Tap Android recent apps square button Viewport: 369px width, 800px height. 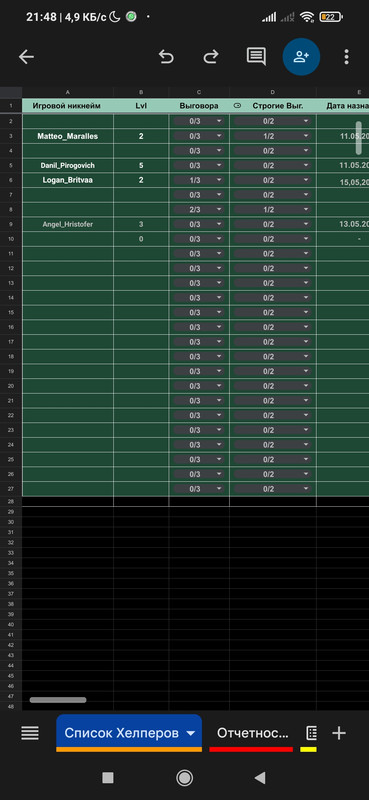click(x=108, y=778)
